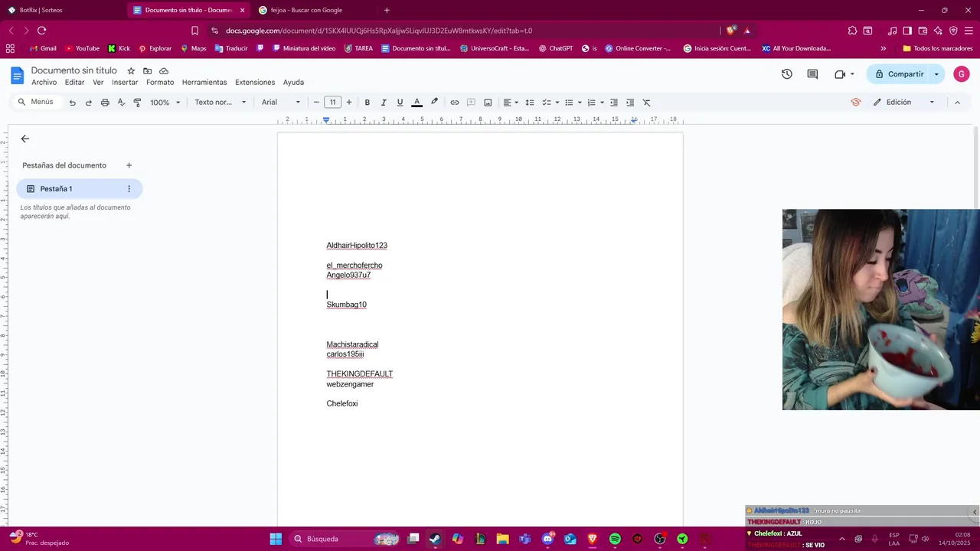Reload the current page
The height and width of the screenshot is (551, 980).
(x=41, y=31)
